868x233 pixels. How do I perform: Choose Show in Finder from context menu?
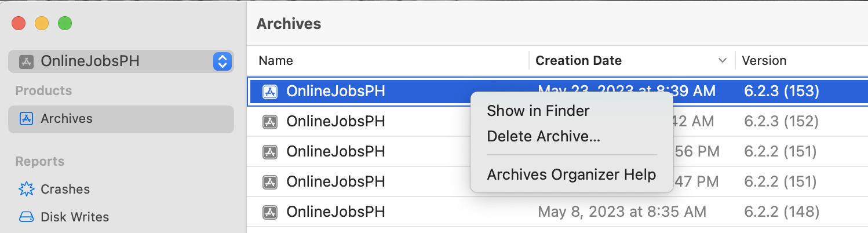[x=538, y=111]
